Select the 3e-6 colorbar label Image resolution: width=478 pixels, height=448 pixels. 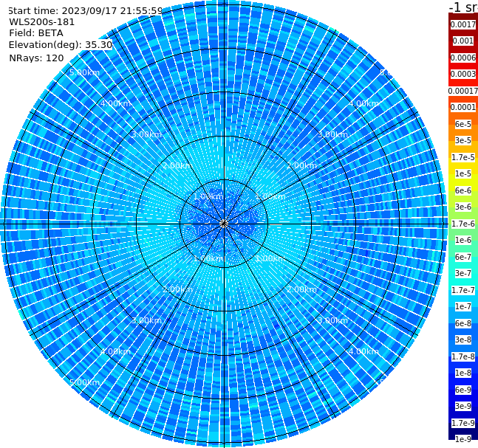463,207
